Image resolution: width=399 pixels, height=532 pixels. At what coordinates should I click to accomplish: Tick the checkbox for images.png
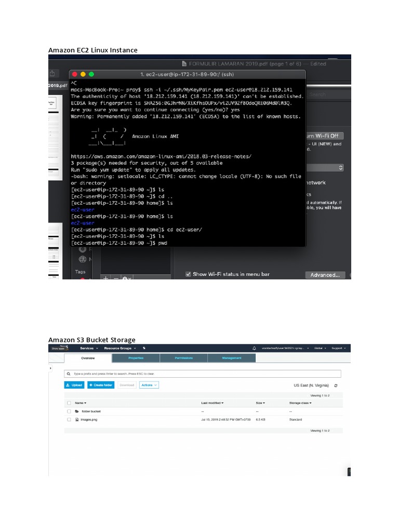click(69, 420)
